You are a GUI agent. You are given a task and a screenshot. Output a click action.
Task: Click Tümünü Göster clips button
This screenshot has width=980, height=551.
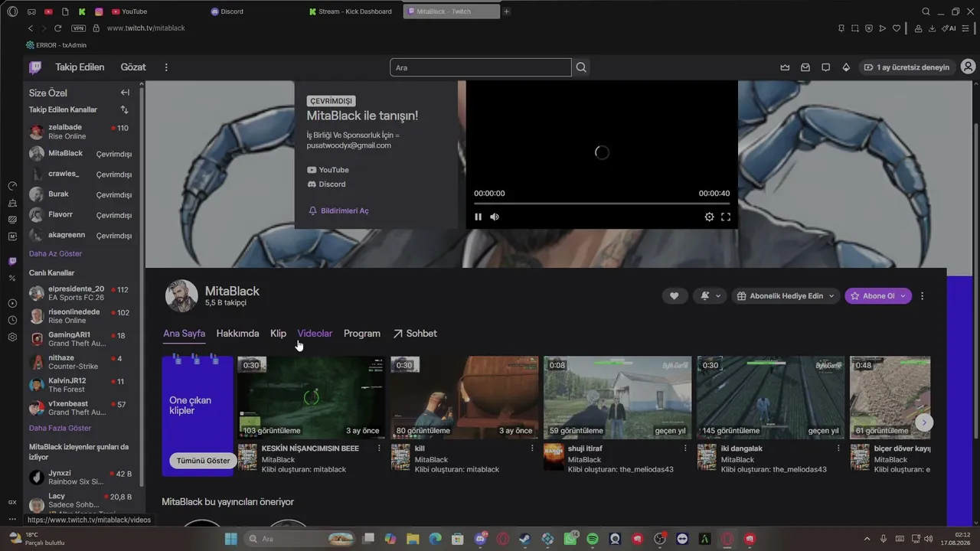tap(203, 461)
